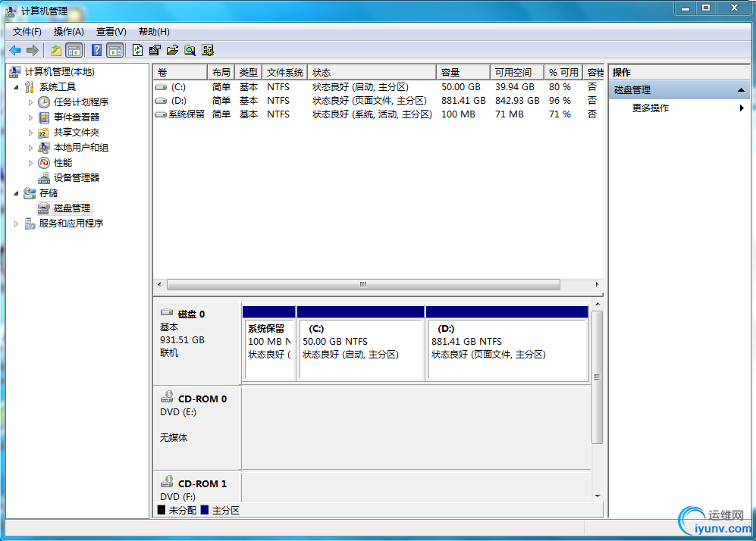Select 计算机管理(本地) root node

59,72
